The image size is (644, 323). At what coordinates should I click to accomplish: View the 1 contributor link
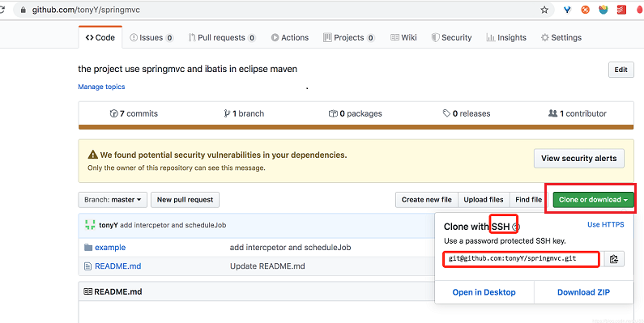pos(578,113)
